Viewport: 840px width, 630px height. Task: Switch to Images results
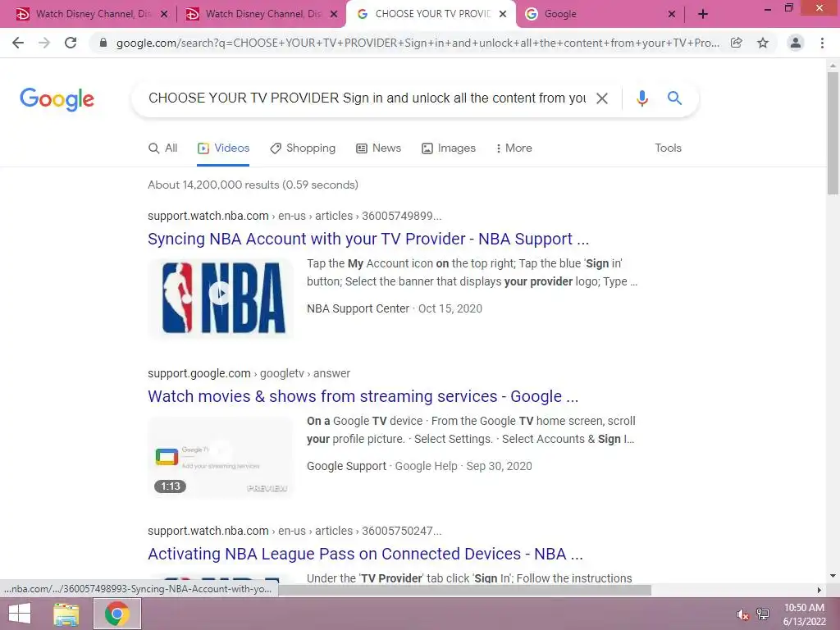[x=449, y=148]
